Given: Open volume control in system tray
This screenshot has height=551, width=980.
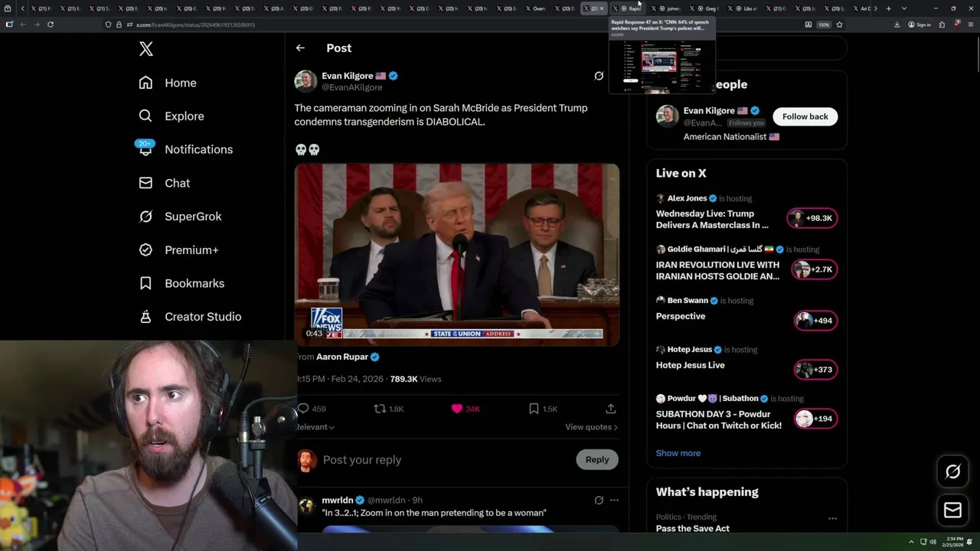Looking at the screenshot, I should [933, 542].
